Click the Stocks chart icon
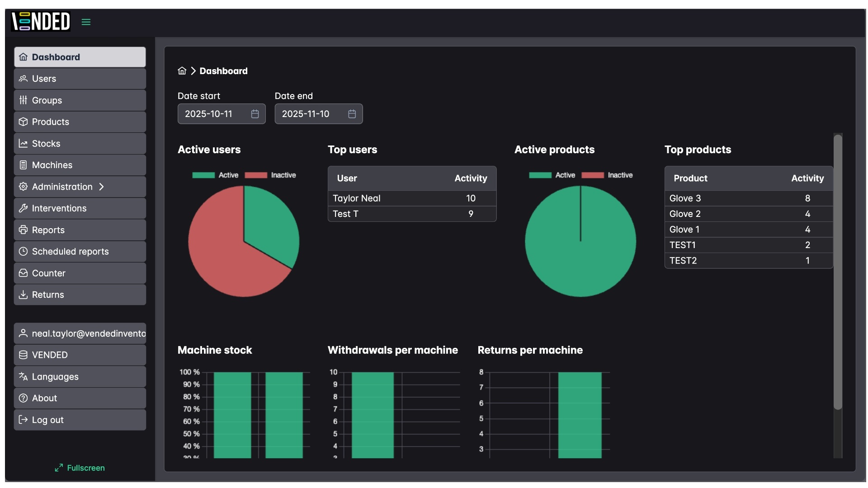868x488 pixels. click(23, 144)
